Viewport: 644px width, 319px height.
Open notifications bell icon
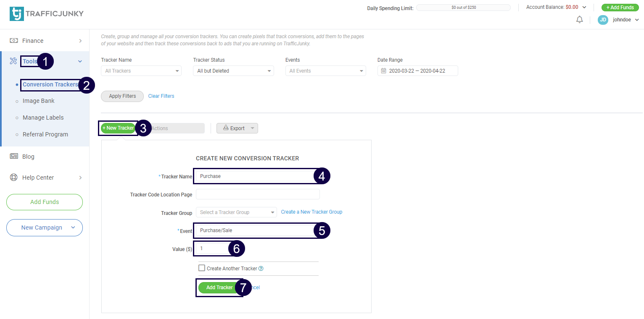[580, 20]
